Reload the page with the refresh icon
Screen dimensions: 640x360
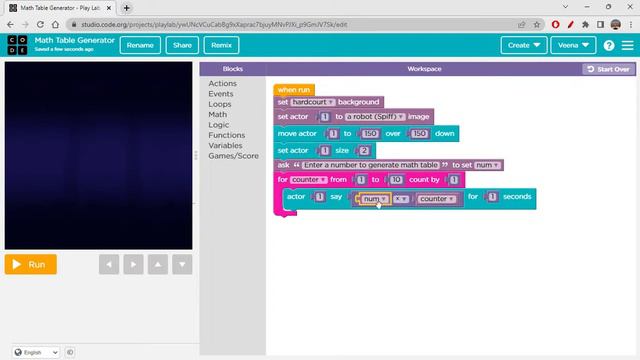40,24
